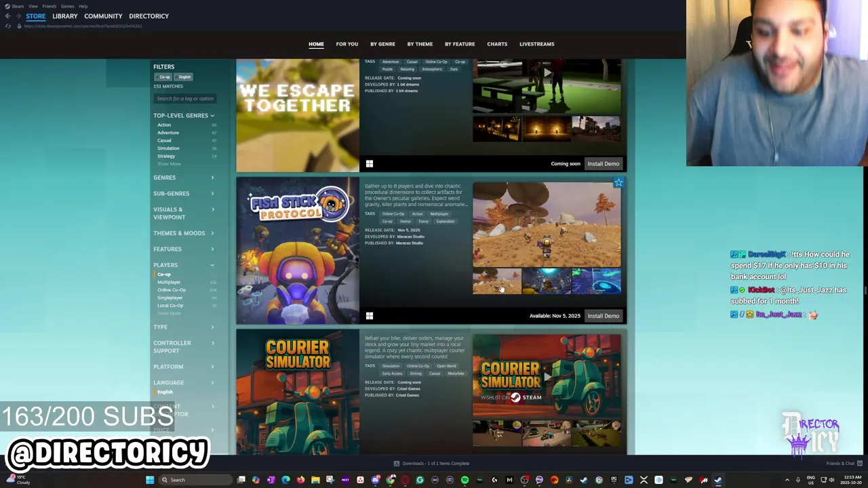Screen dimensions: 868x488
Task: Open the Spotify icon in the taskbar
Action: click(465, 480)
